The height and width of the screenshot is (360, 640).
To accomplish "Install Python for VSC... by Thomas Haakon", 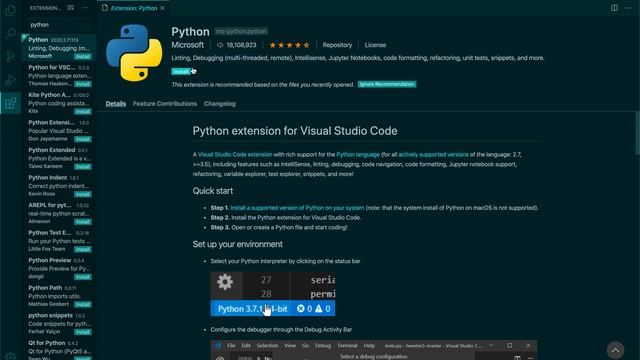I will (x=83, y=84).
